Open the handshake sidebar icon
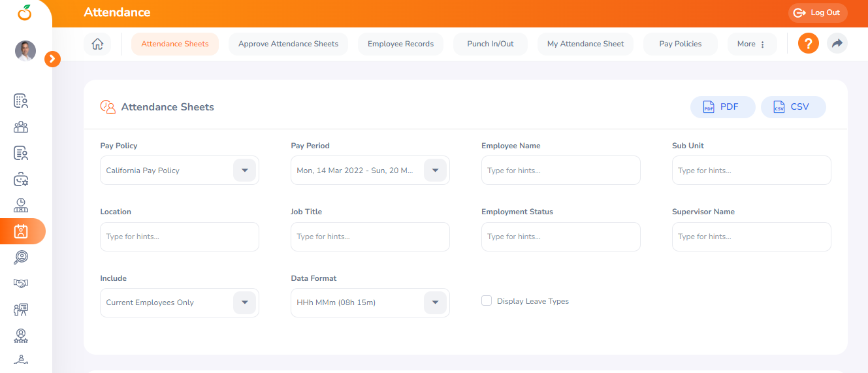868x373 pixels. pyautogui.click(x=21, y=284)
